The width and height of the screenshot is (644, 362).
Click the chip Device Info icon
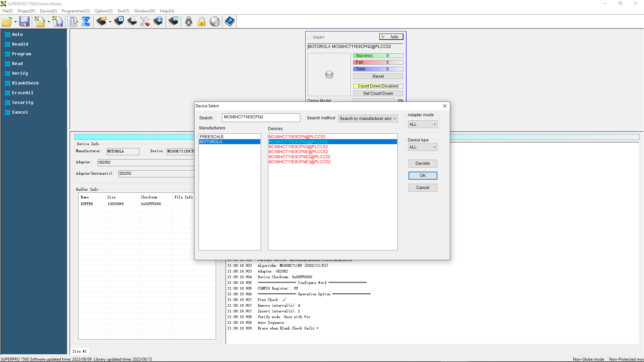tap(158, 22)
